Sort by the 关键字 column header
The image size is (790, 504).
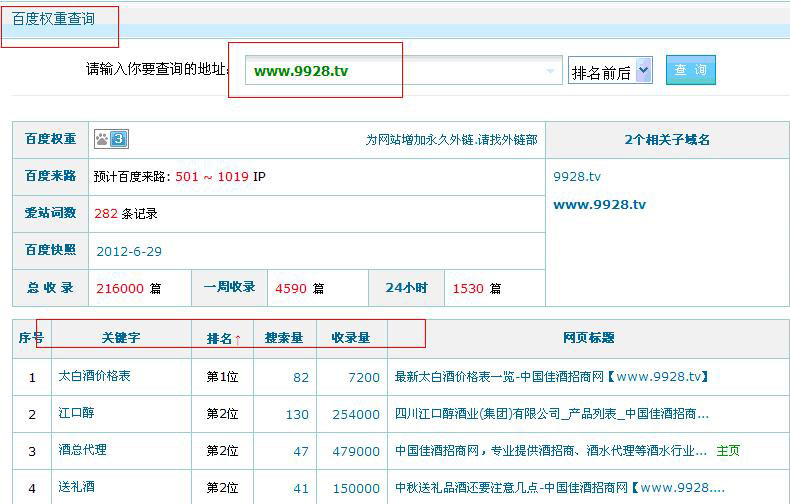121,338
